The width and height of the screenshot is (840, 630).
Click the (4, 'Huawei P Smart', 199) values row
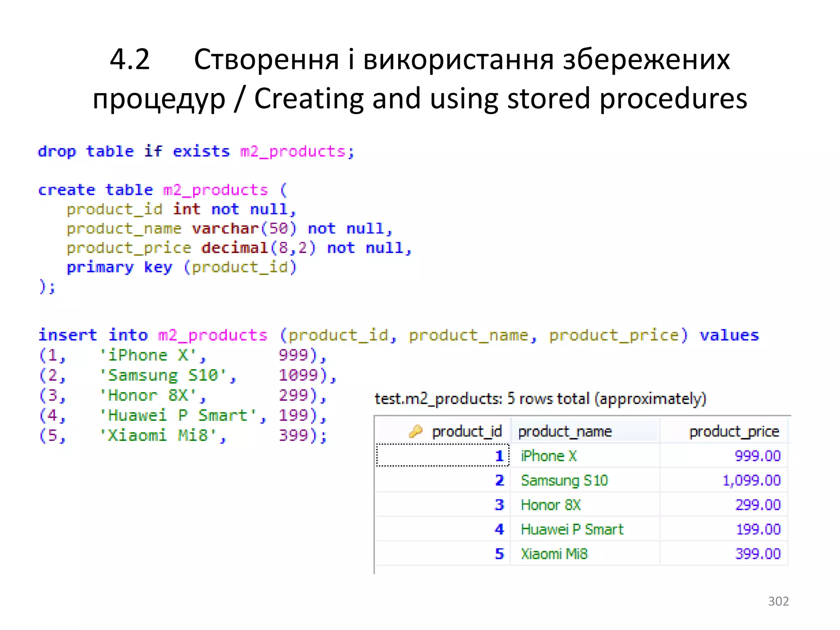point(183,415)
